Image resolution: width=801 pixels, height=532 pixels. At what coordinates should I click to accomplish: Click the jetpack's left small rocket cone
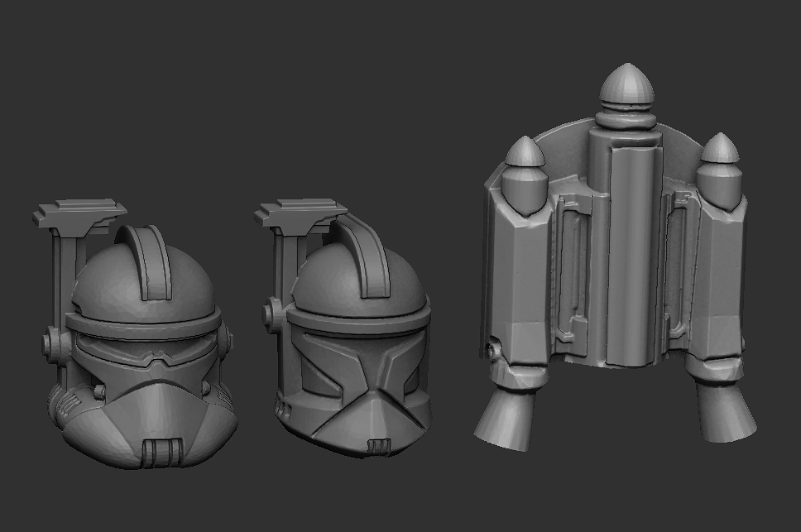523,156
